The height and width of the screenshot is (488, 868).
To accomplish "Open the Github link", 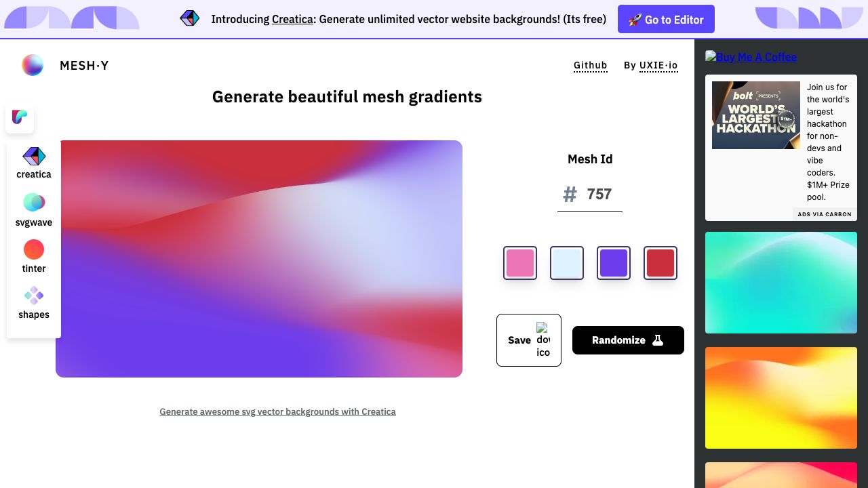I will tap(591, 66).
